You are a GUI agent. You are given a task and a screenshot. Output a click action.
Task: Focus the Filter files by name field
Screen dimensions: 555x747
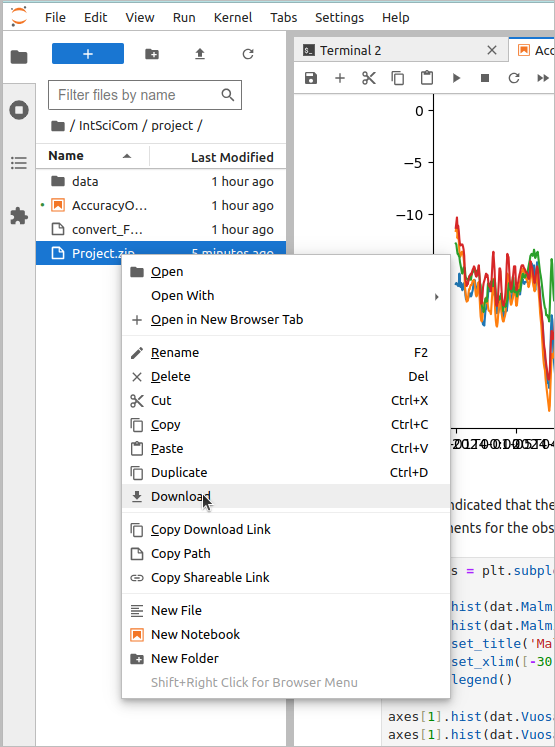[x=145, y=95]
